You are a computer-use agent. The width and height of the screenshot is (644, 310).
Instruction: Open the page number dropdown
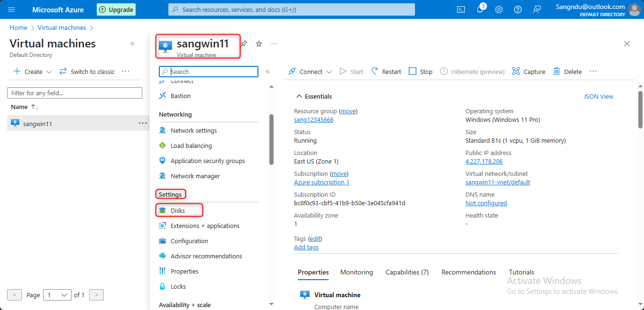57,295
